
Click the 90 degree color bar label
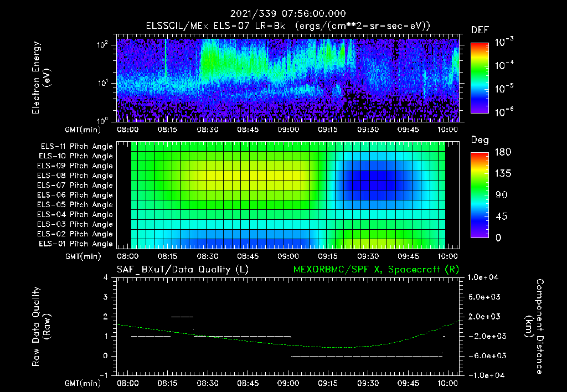click(x=502, y=195)
